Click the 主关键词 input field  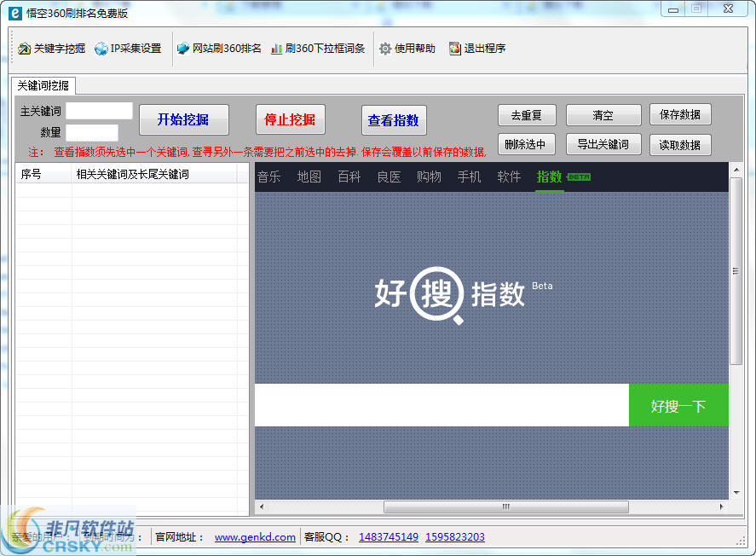pyautogui.click(x=100, y=111)
